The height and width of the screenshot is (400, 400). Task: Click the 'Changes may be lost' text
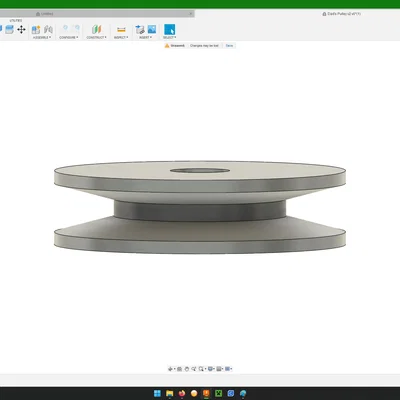pos(204,46)
